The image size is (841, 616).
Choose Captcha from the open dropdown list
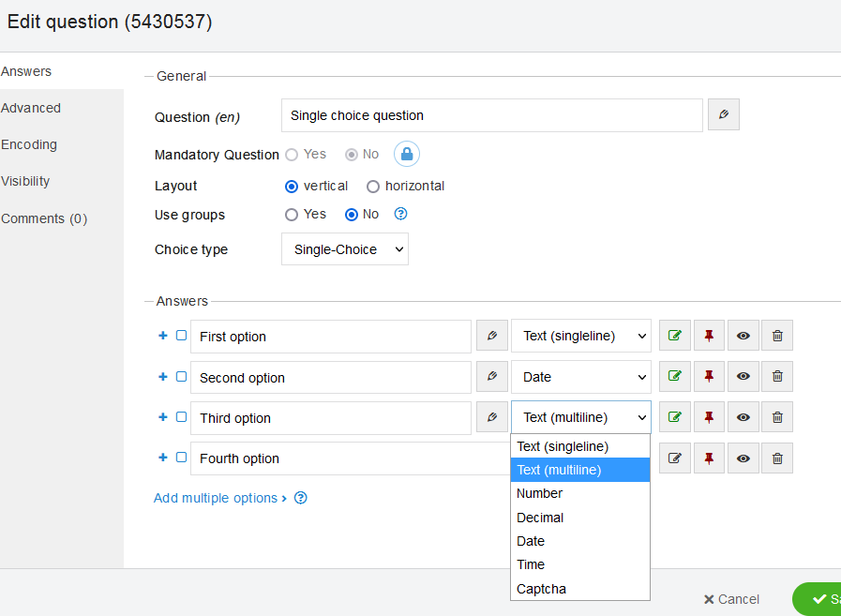(541, 589)
